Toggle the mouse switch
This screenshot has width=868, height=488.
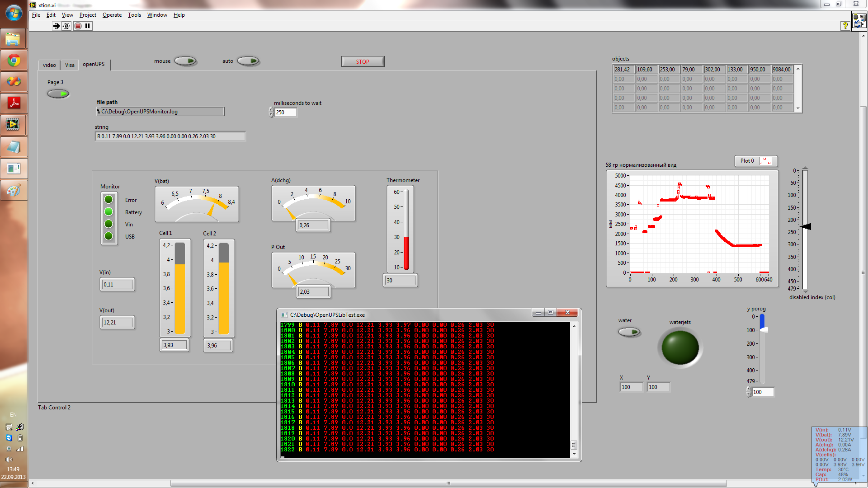pos(185,61)
